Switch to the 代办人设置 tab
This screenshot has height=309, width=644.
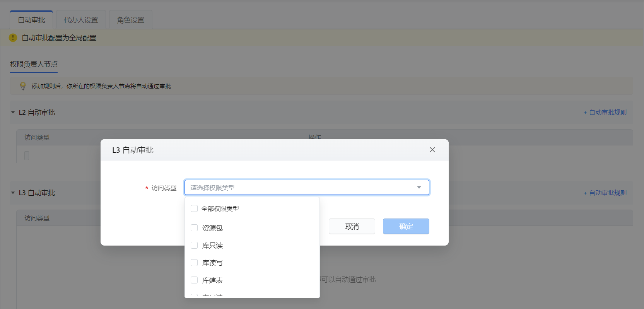coord(81,20)
